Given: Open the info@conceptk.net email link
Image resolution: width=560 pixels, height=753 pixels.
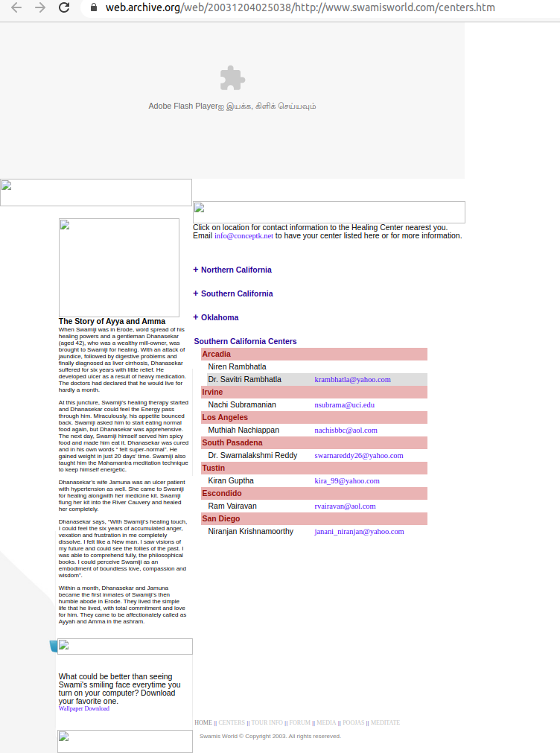Looking at the screenshot, I should click(x=244, y=236).
